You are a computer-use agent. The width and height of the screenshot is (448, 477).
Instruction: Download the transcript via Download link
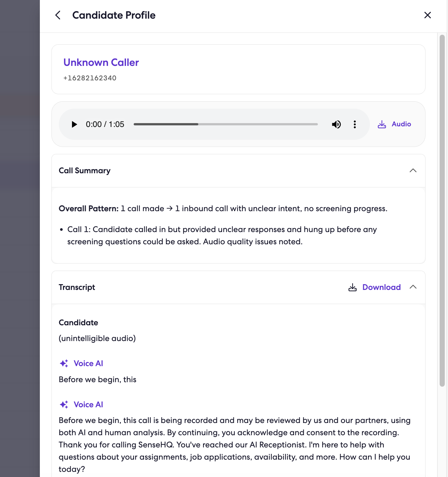tap(381, 287)
